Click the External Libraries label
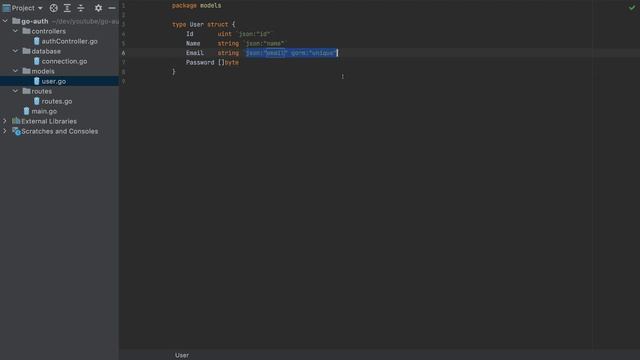640x360 pixels. (x=49, y=121)
